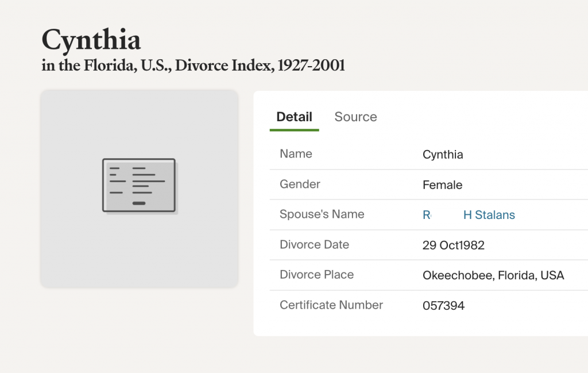Click the Cynthia name value

[x=443, y=155]
